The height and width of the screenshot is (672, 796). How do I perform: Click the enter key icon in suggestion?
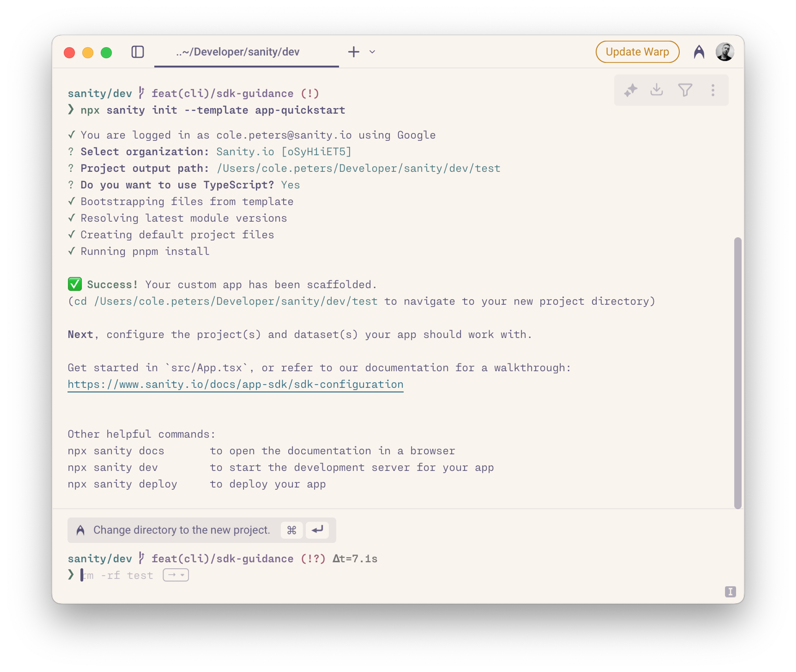[x=317, y=530]
